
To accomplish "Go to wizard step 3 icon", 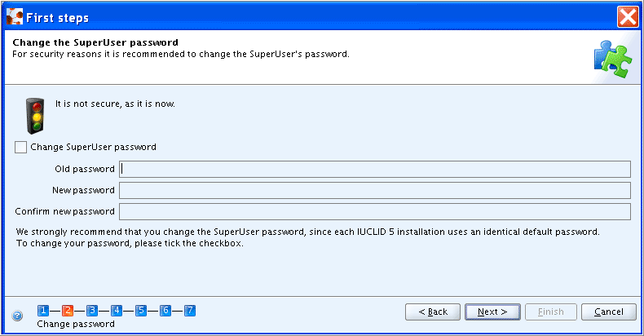I will tap(92, 311).
